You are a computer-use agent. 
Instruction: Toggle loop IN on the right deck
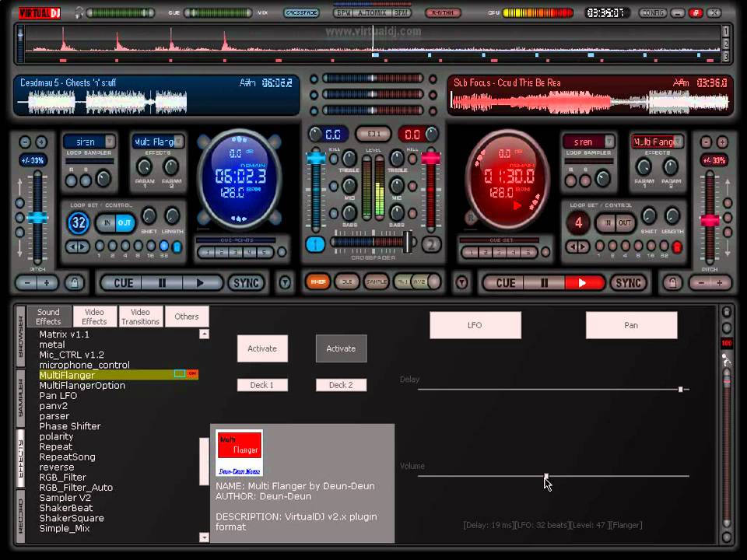(607, 222)
